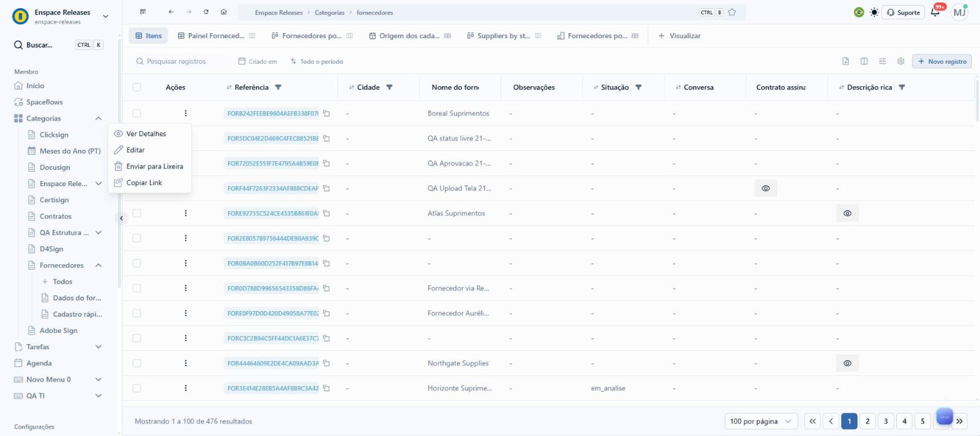Click the Novo registro button
This screenshot has width=980, height=436.
click(942, 61)
